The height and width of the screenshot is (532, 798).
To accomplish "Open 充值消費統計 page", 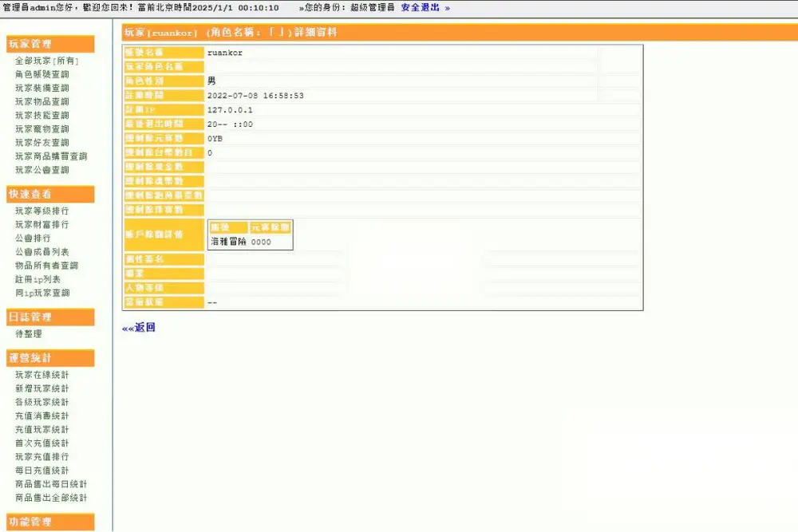I will tap(42, 416).
